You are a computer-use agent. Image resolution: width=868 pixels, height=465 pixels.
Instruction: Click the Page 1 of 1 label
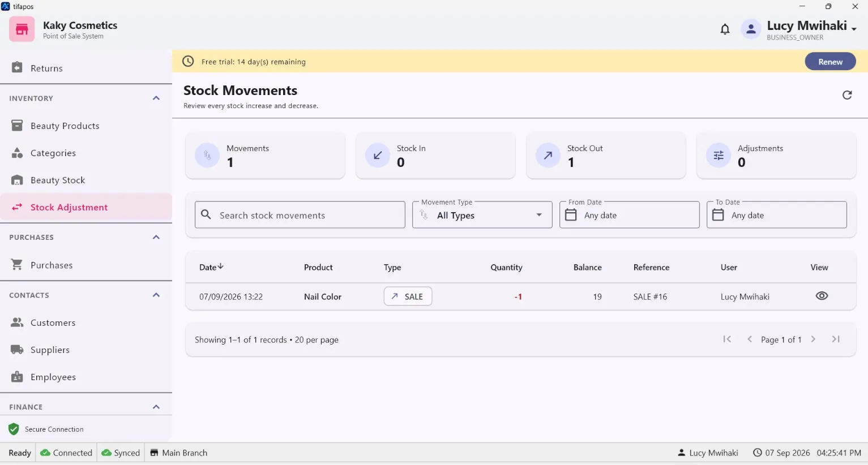[781, 339]
